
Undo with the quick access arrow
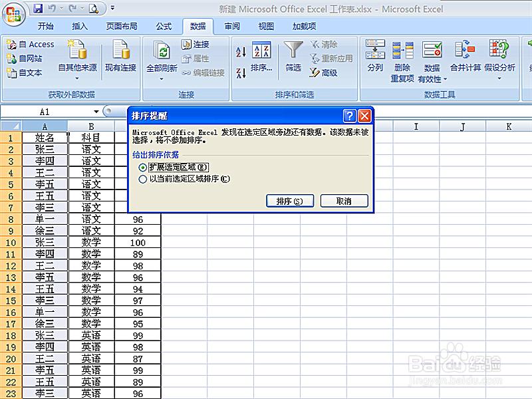52,9
